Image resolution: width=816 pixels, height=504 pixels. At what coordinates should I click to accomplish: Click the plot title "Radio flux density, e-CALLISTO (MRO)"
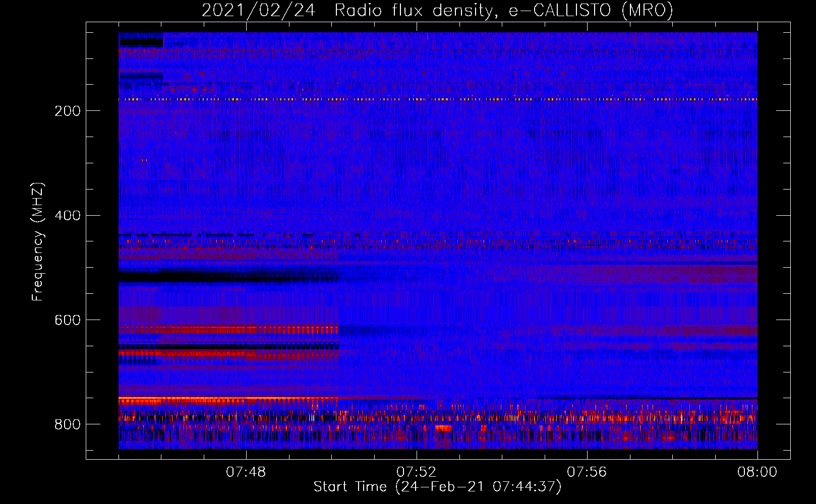coord(504,10)
